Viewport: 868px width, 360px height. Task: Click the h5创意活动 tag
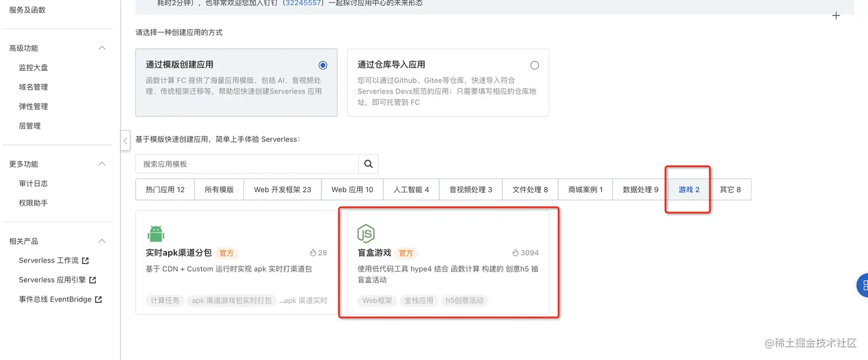click(x=464, y=300)
